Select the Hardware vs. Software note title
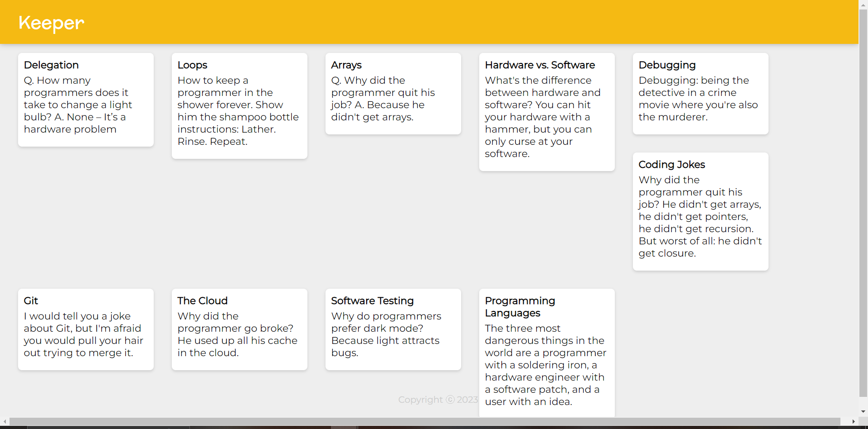Screen dimensions: 868x429 point(540,65)
